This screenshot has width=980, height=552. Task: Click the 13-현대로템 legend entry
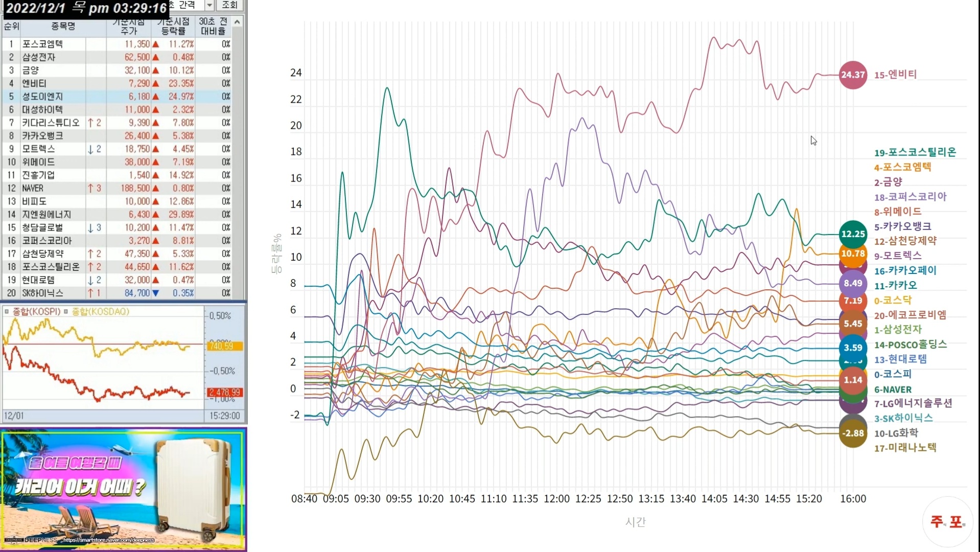[900, 359]
